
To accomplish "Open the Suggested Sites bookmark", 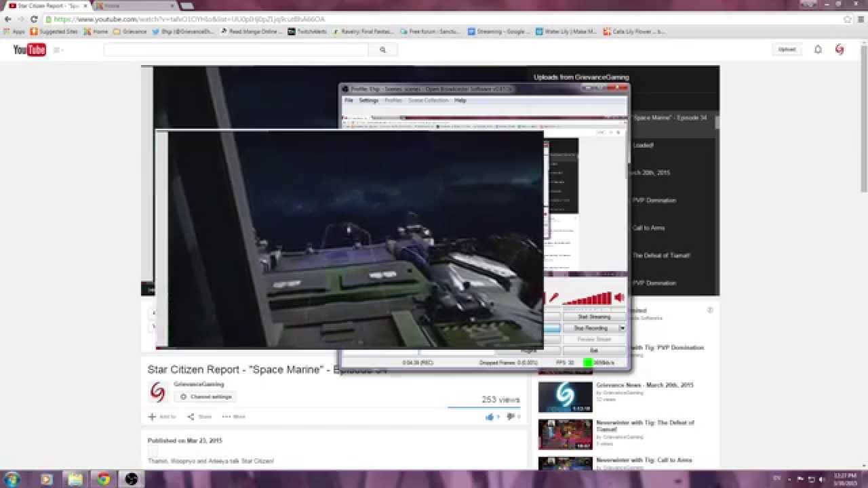I will click(x=54, y=31).
